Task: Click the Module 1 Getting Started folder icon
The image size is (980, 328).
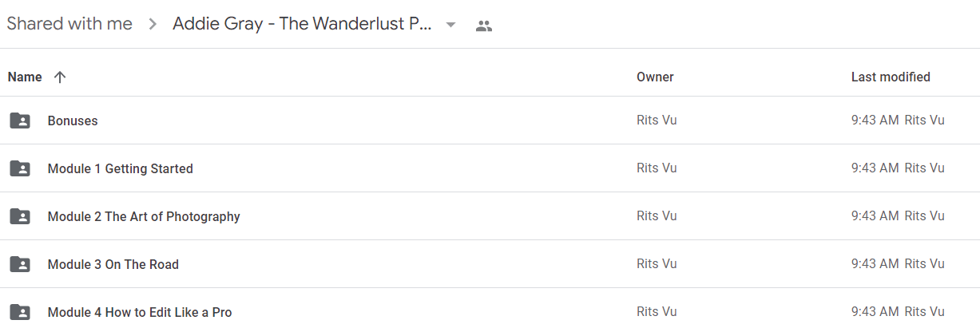Action: click(20, 168)
